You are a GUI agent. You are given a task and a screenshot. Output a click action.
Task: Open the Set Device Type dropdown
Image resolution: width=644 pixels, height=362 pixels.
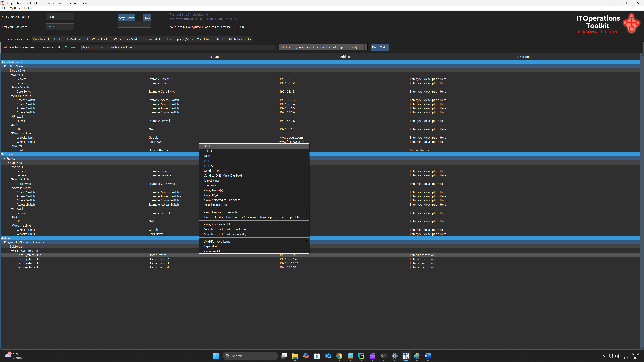point(365,47)
